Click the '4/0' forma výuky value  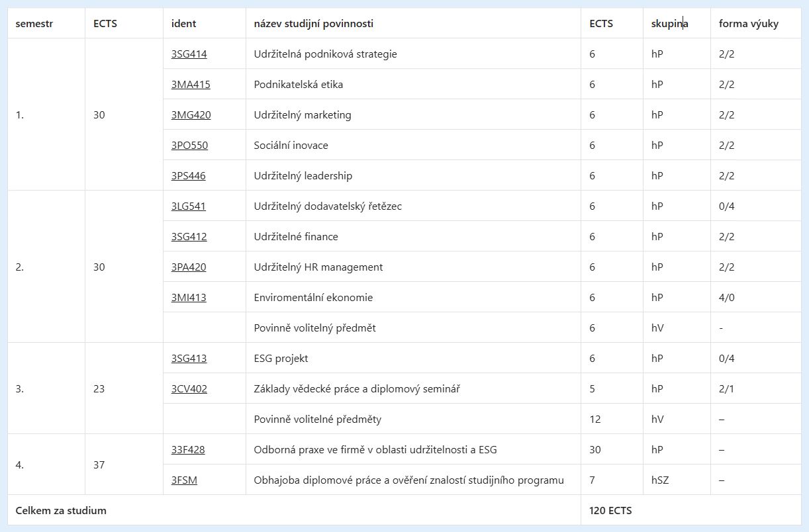pyautogui.click(x=726, y=298)
